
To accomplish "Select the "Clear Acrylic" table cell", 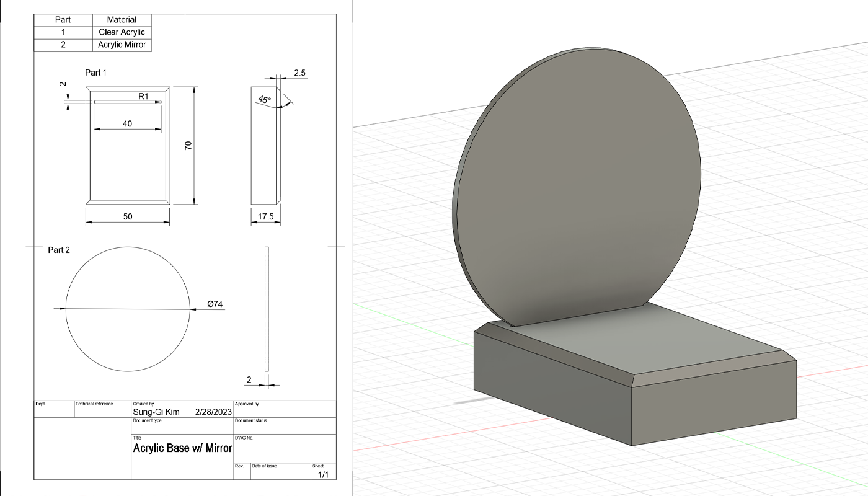I will pos(122,32).
